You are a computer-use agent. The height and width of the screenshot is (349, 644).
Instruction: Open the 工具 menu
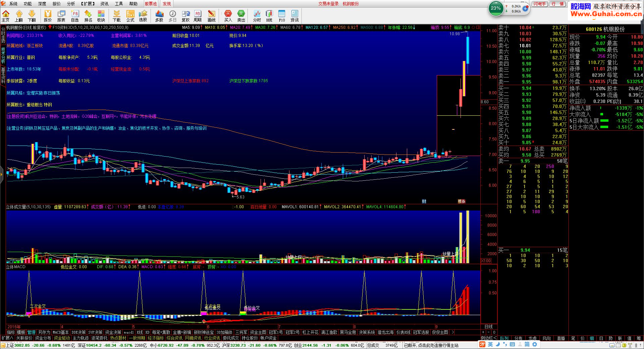tap(119, 4)
